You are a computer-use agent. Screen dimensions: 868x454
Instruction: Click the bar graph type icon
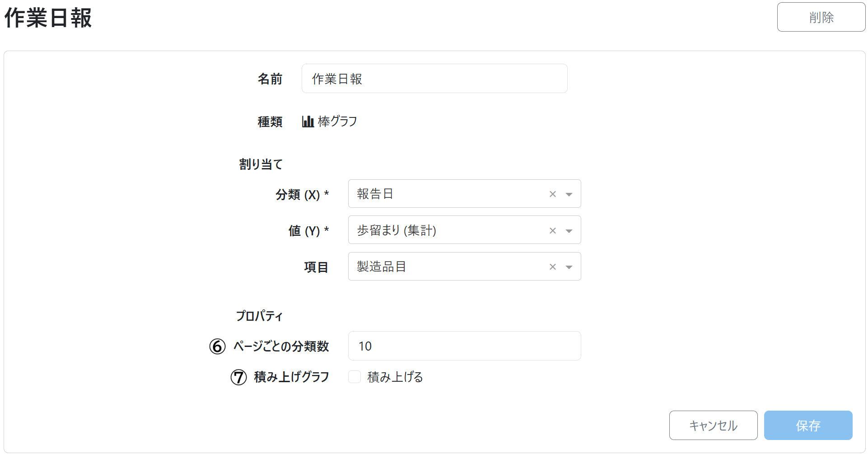tap(308, 122)
